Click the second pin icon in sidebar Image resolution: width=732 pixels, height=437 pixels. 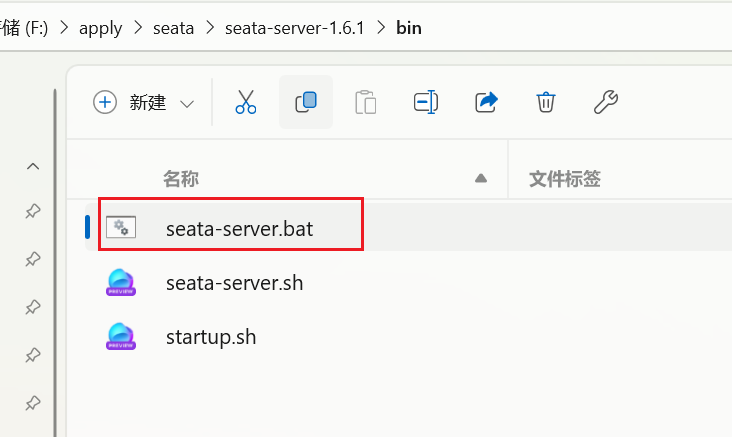(x=33, y=259)
